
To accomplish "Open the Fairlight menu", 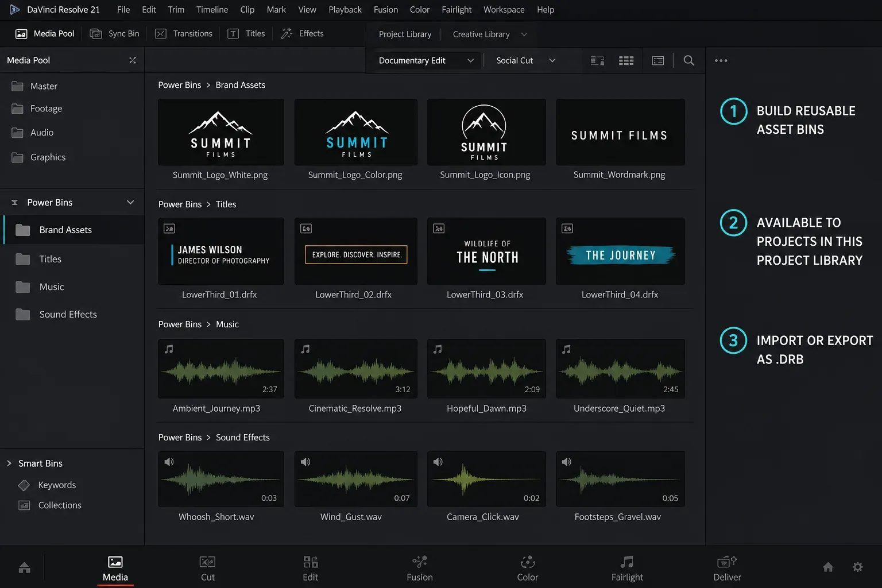I will click(457, 10).
